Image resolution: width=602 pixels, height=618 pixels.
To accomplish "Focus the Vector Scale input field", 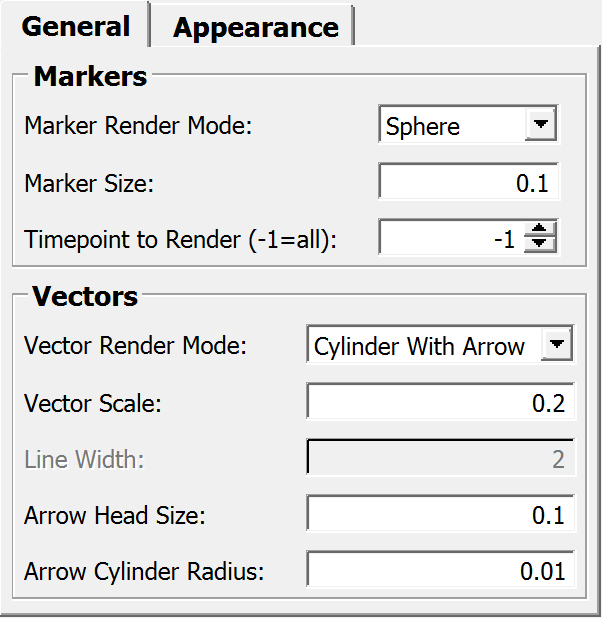I will [x=440, y=403].
